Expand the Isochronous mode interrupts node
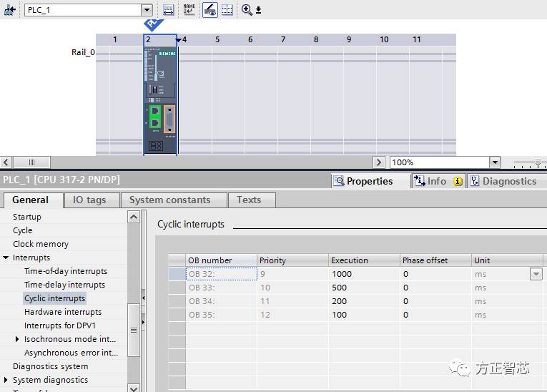This screenshot has height=392, width=547. coord(18,339)
